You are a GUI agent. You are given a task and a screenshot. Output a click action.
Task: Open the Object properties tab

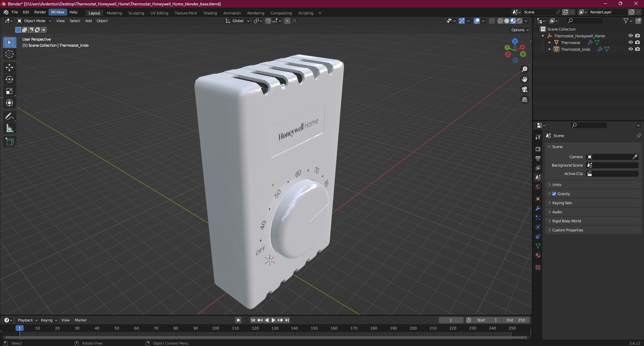[x=538, y=199]
